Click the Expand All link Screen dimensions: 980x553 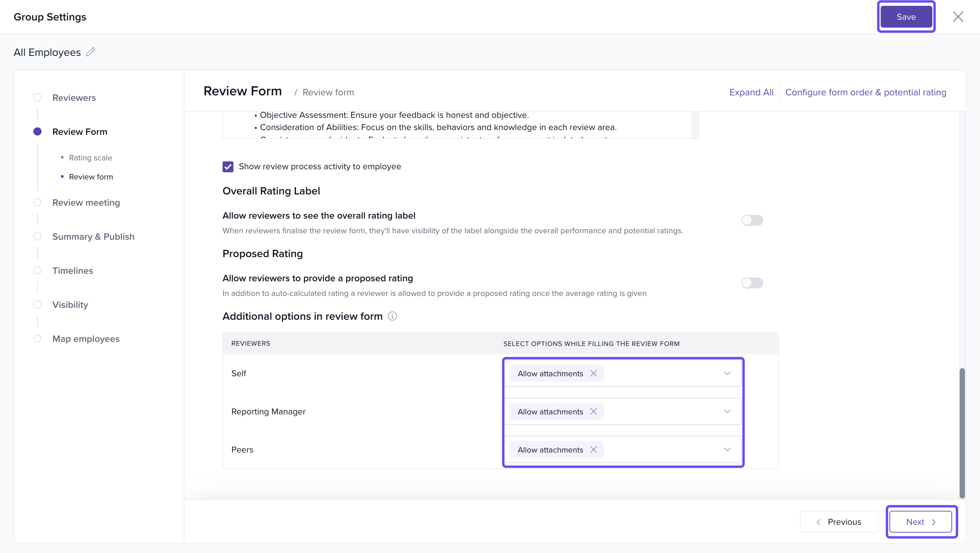click(751, 92)
